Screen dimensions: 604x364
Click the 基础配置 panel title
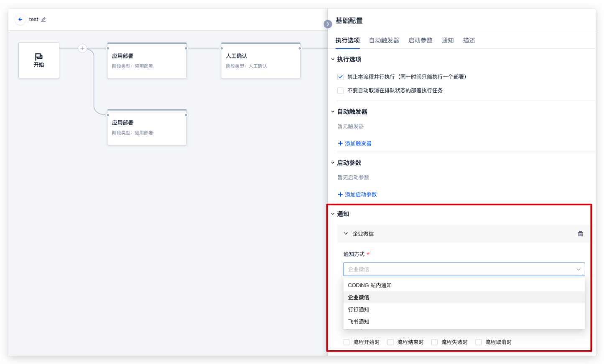[349, 21]
